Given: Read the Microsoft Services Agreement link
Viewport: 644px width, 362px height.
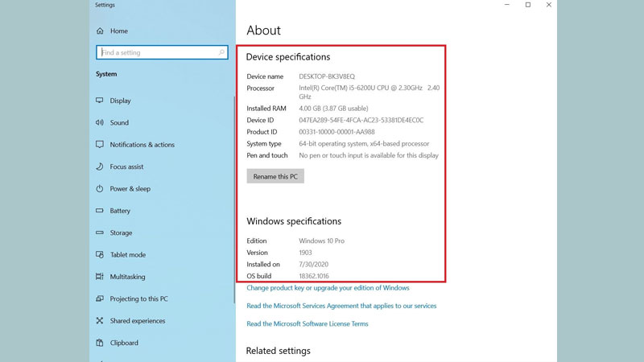Looking at the screenshot, I should click(x=341, y=306).
